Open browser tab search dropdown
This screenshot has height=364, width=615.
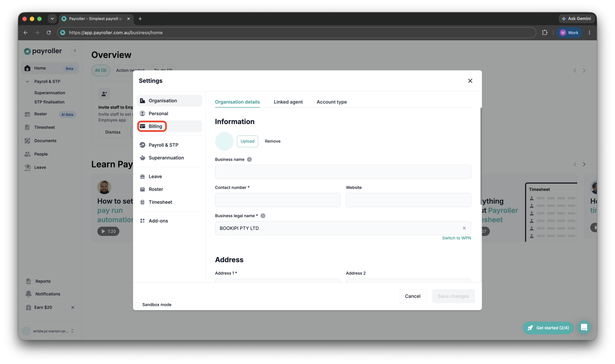tap(52, 19)
